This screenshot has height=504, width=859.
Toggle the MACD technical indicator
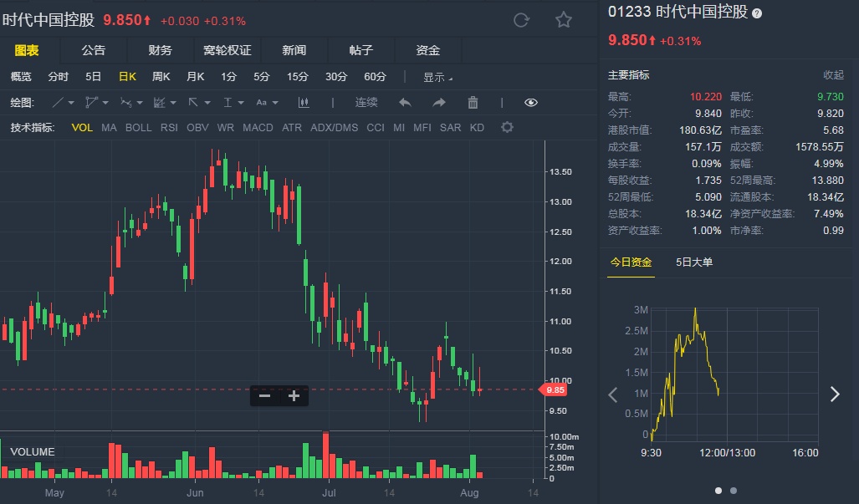tap(258, 128)
